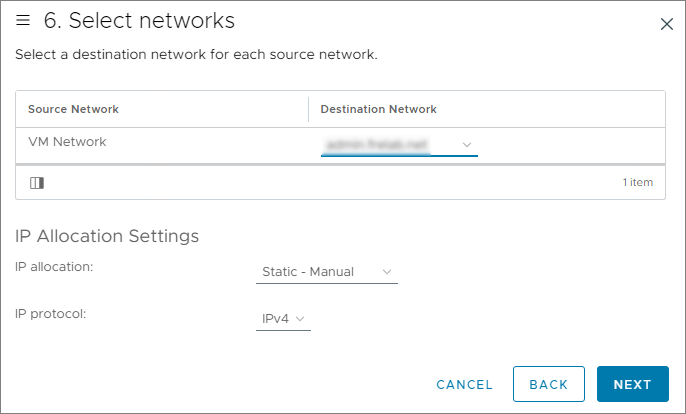This screenshot has width=686, height=414.
Task: Click the Source Network column header
Action: click(73, 109)
